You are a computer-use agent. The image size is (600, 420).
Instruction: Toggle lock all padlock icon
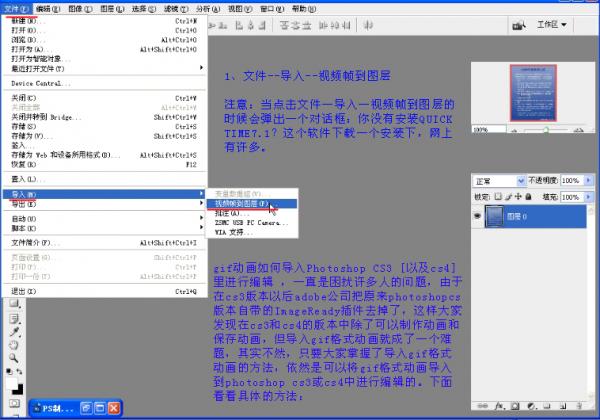pos(528,197)
